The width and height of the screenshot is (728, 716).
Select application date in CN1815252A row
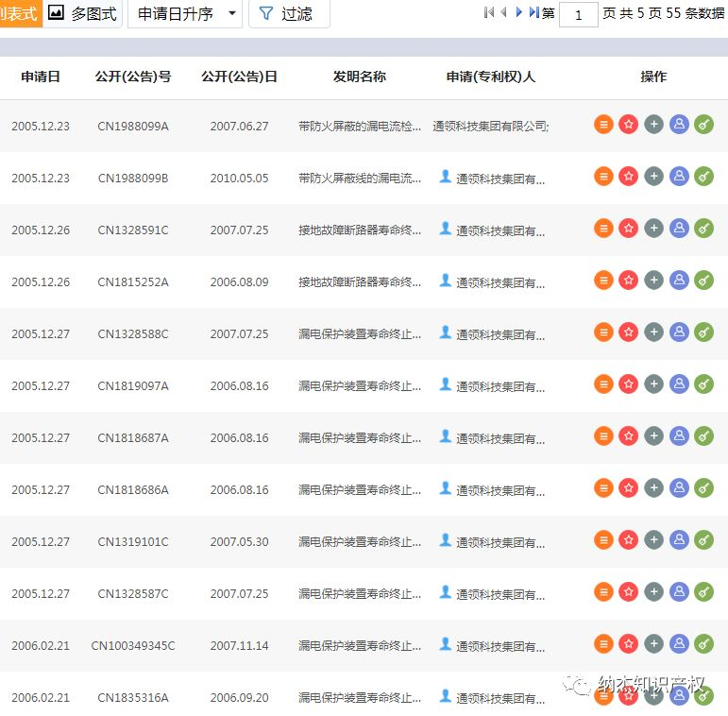click(x=41, y=282)
